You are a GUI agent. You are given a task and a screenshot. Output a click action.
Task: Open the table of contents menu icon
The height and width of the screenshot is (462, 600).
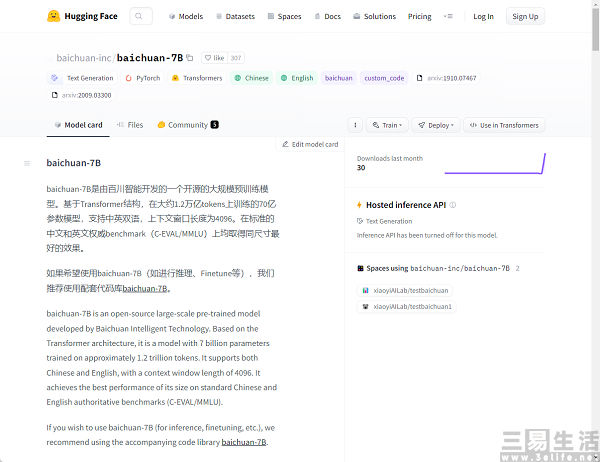click(x=28, y=162)
